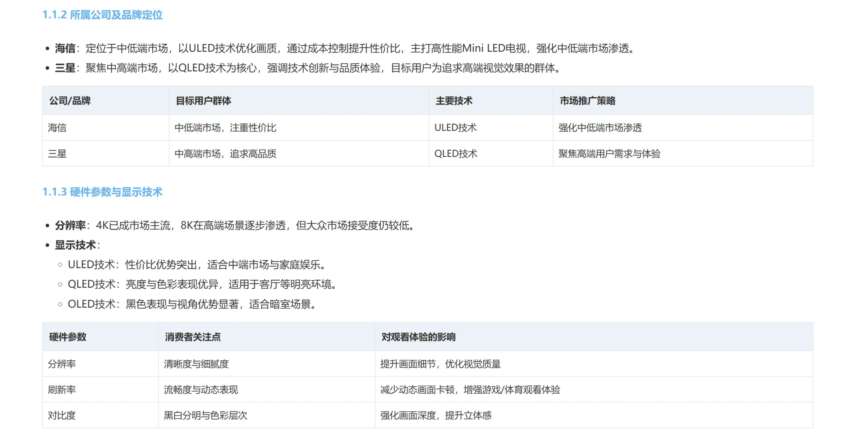The width and height of the screenshot is (868, 433).
Task: Click the 目标用户群体 column header
Action: (204, 101)
